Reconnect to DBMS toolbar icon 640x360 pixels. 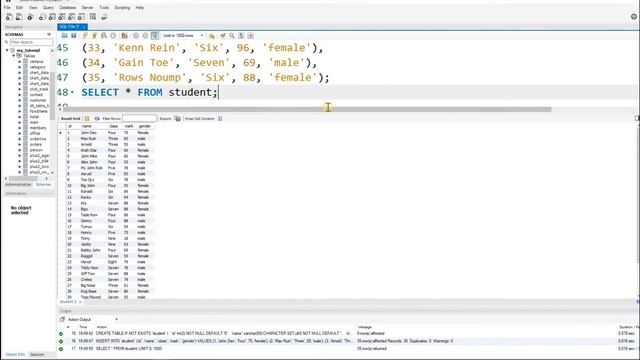(104, 17)
